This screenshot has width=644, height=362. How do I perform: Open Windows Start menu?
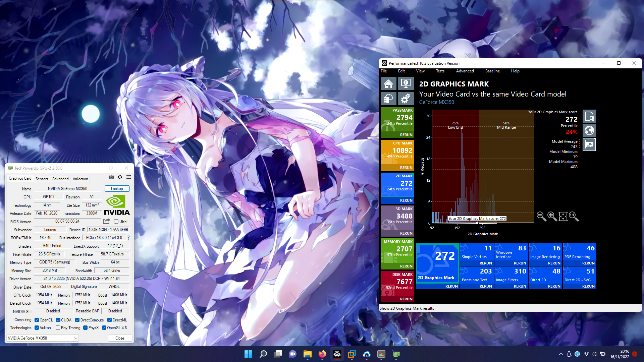click(248, 354)
